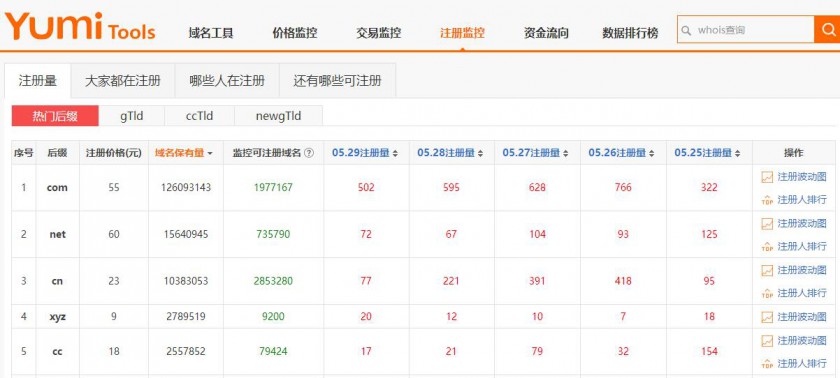Switch to the 大家都在注册 tab
Screen dimensions: 840x378
(x=123, y=81)
